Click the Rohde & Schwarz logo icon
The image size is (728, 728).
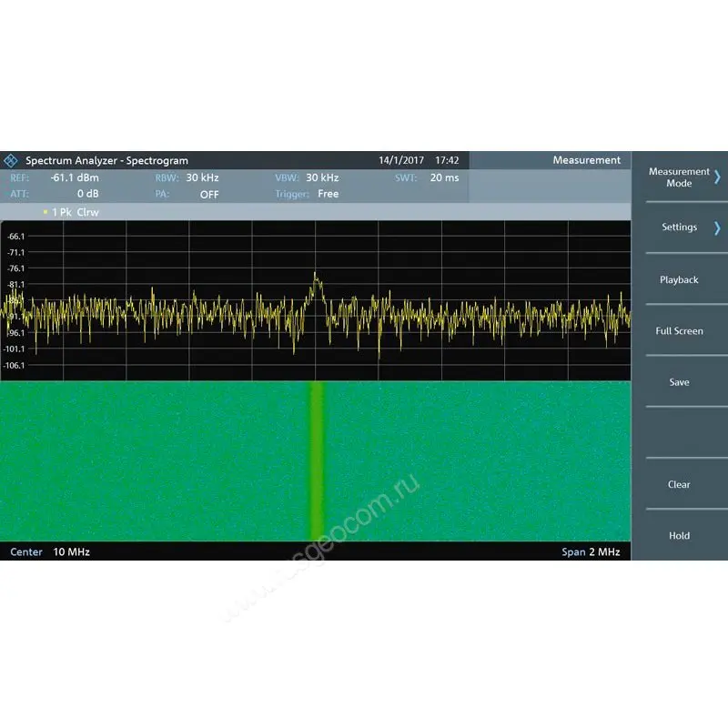11,160
